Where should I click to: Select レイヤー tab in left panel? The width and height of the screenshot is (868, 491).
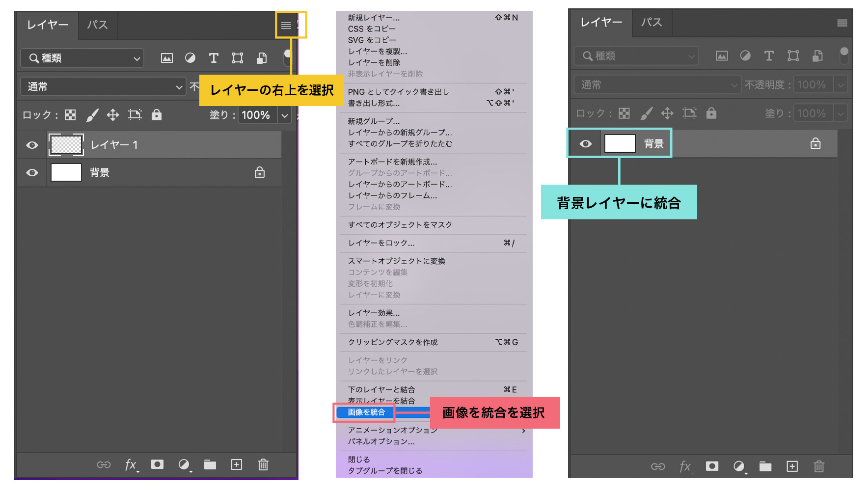[48, 25]
